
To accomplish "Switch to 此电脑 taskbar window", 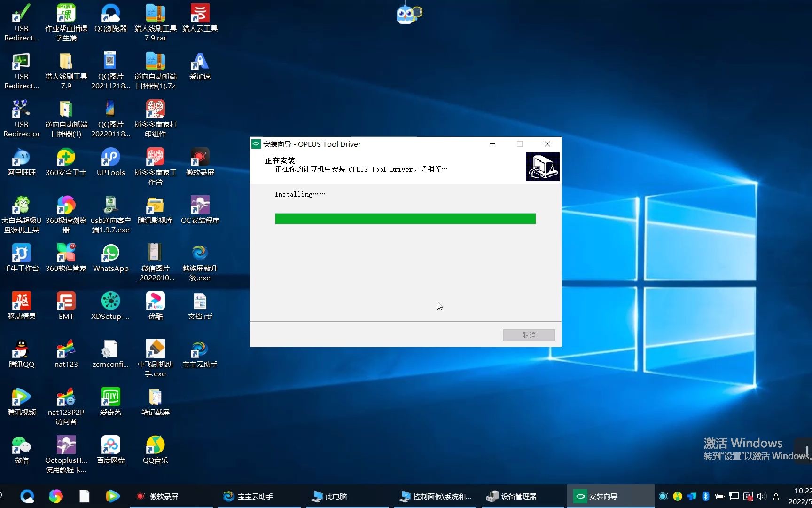I will pyautogui.click(x=347, y=496).
